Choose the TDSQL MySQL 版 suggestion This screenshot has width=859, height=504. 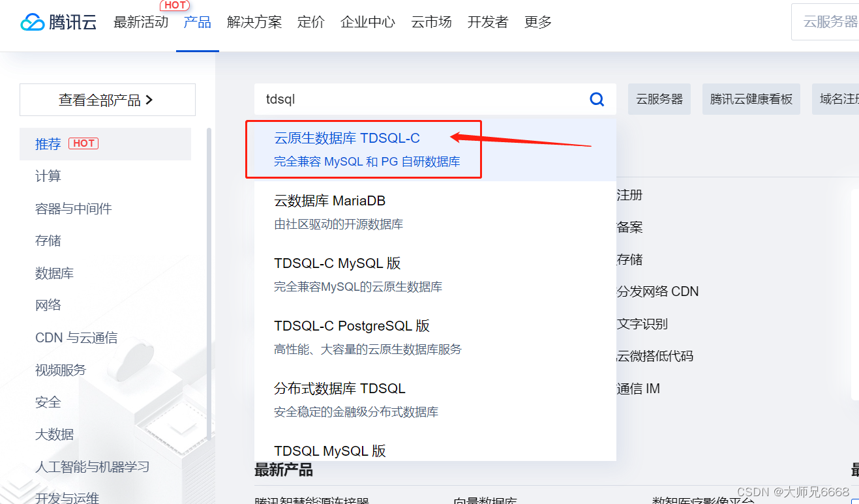435,447
